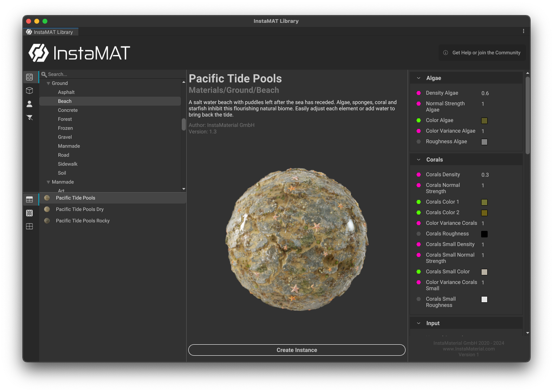Click the clear filter funnel icon
This screenshot has height=392, width=553.
click(29, 117)
